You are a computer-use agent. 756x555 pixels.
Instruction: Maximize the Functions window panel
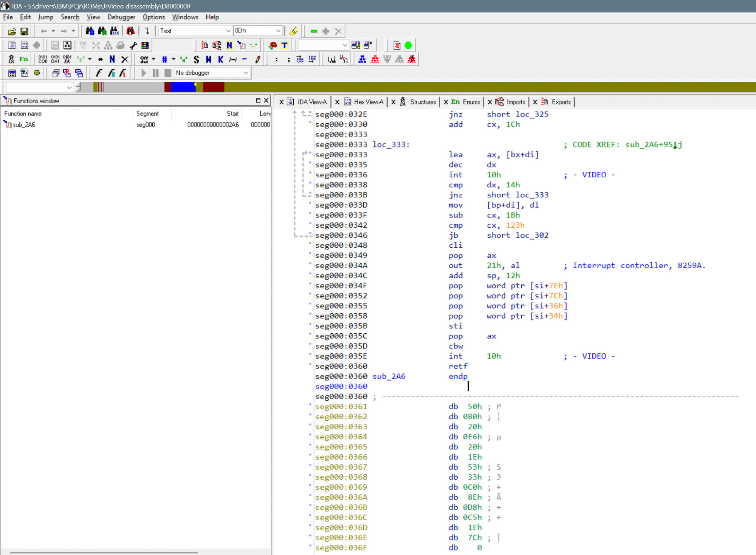click(x=258, y=101)
